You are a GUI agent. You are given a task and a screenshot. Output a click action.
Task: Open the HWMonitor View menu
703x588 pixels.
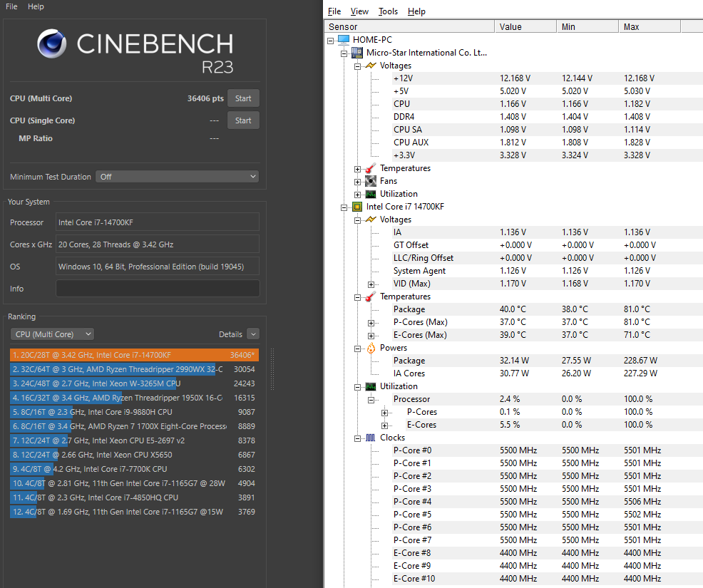[359, 11]
